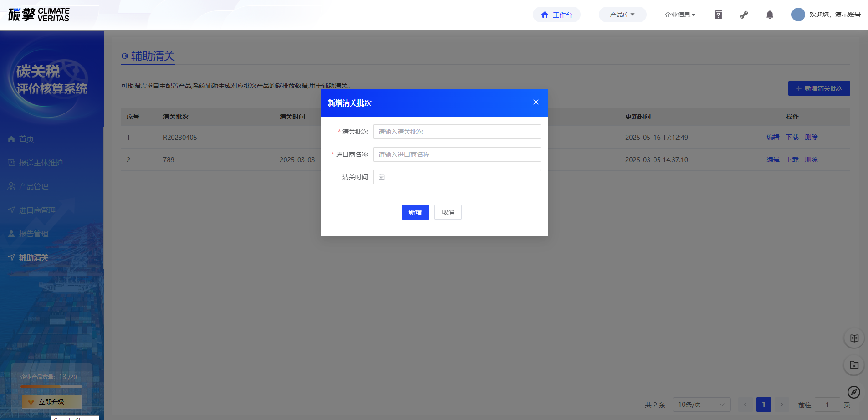Click the 立即升级 upgrade button
The width and height of the screenshot is (868, 420).
coord(51,402)
